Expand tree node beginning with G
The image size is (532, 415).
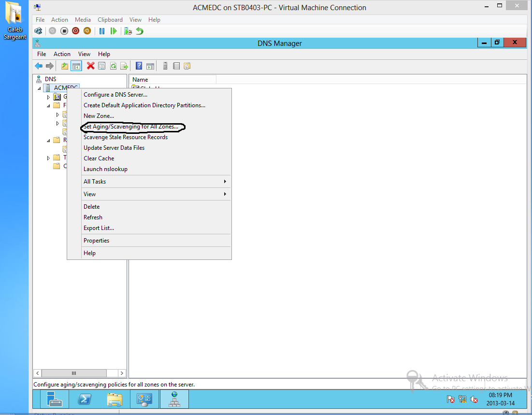pos(48,97)
